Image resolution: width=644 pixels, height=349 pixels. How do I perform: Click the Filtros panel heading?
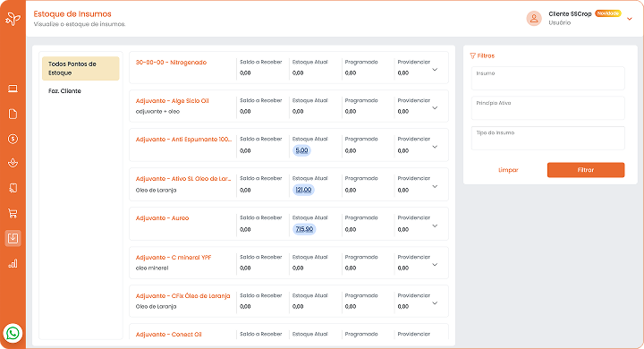(x=486, y=55)
